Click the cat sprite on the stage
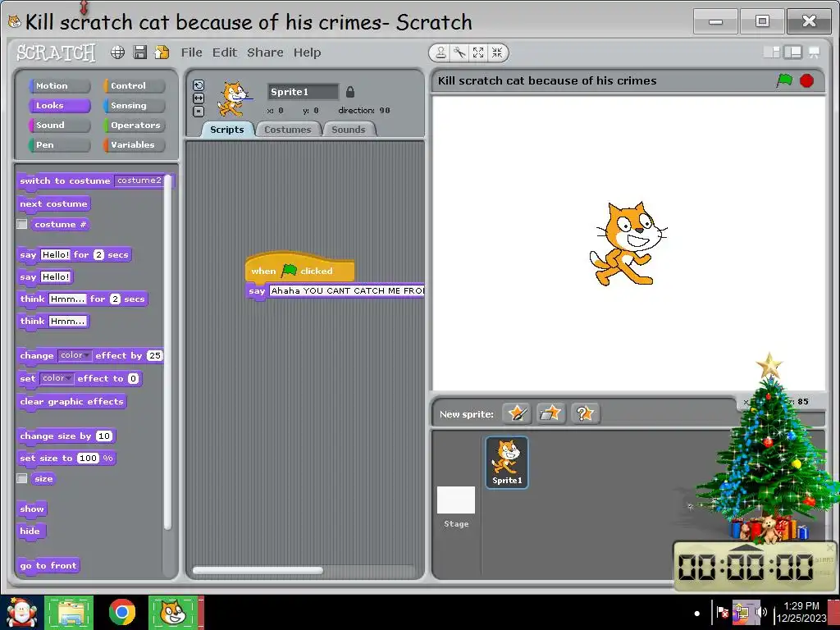The image size is (840, 630). (x=628, y=244)
